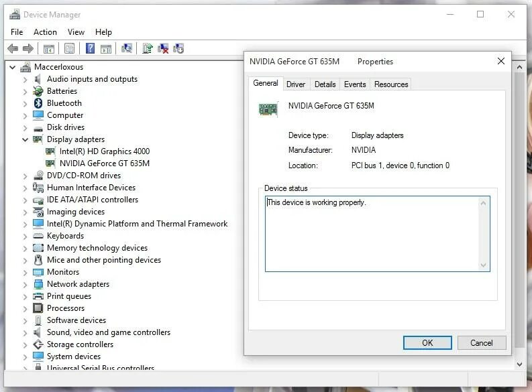Click the Uninstall device toolbar icon
Viewport: 532px width, 392px height.
[x=163, y=48]
